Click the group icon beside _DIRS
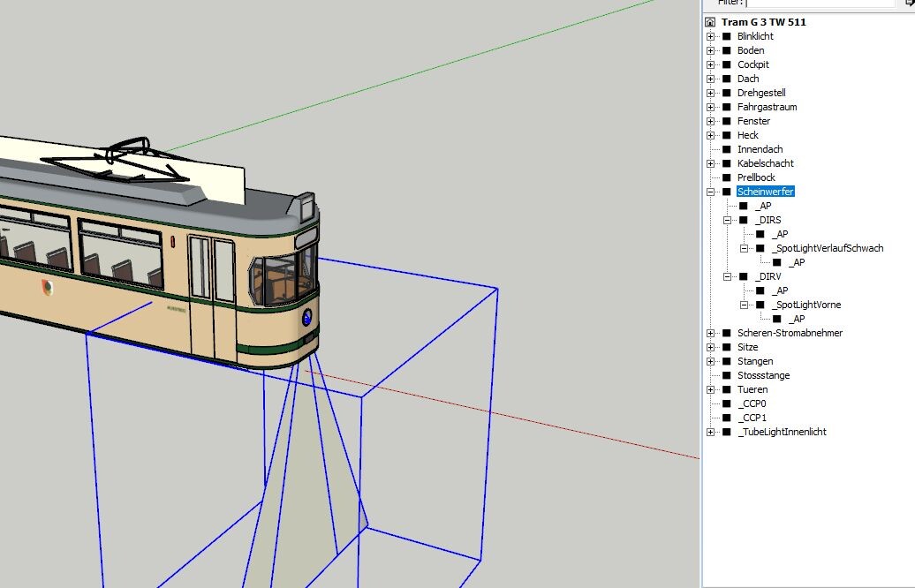This screenshot has width=915, height=588. coord(744,220)
